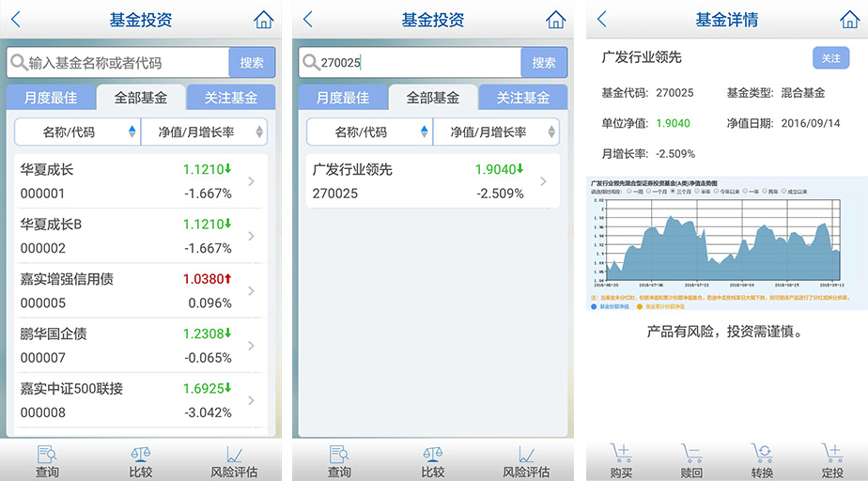Switch to 月度最佳 tab under the empty search box
Image resolution: width=868 pixels, height=481 pixels.
(50, 98)
